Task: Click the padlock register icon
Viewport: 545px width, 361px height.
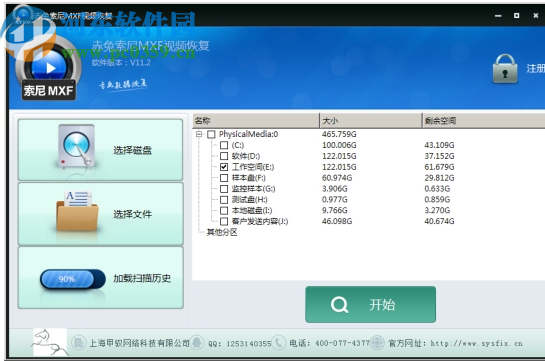Action: (505, 69)
